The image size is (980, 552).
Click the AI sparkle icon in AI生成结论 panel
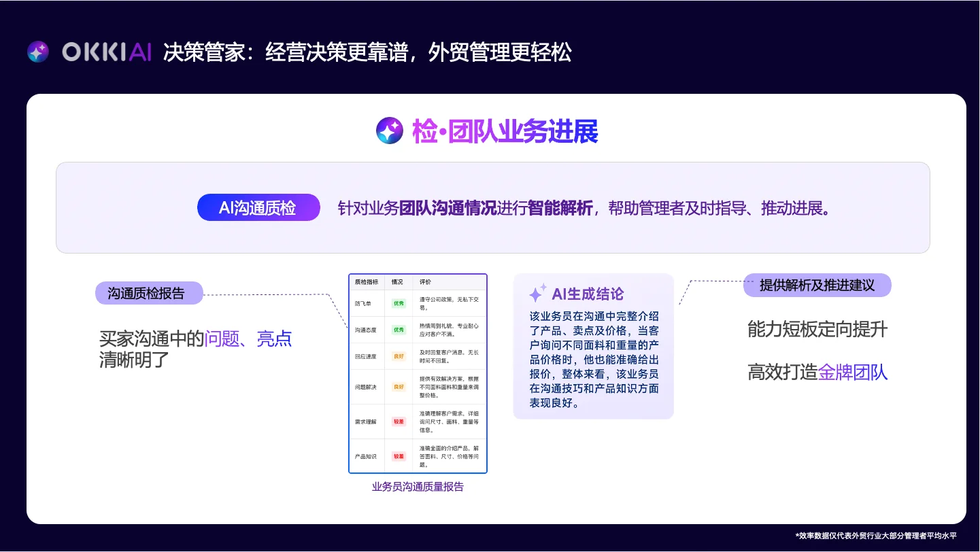[x=537, y=292]
